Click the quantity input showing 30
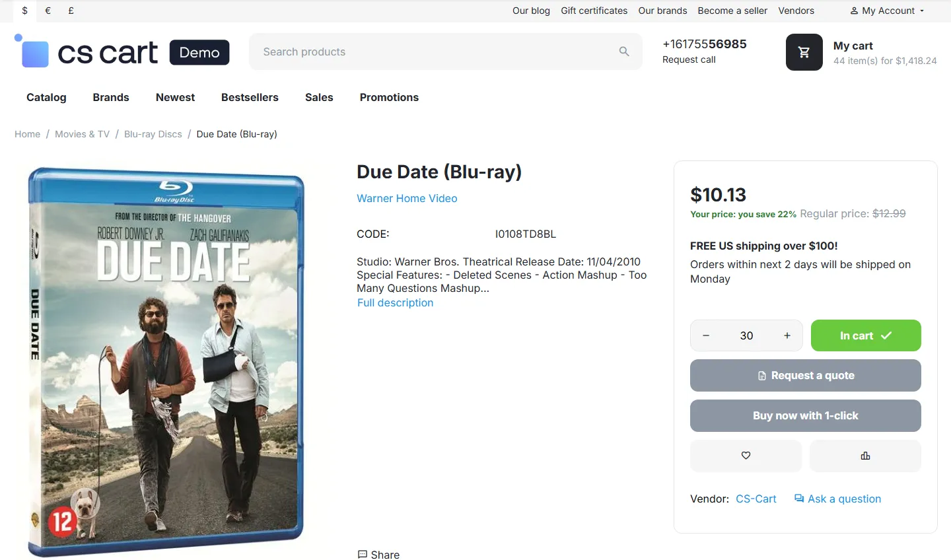Image resolution: width=951 pixels, height=560 pixels. (x=746, y=335)
